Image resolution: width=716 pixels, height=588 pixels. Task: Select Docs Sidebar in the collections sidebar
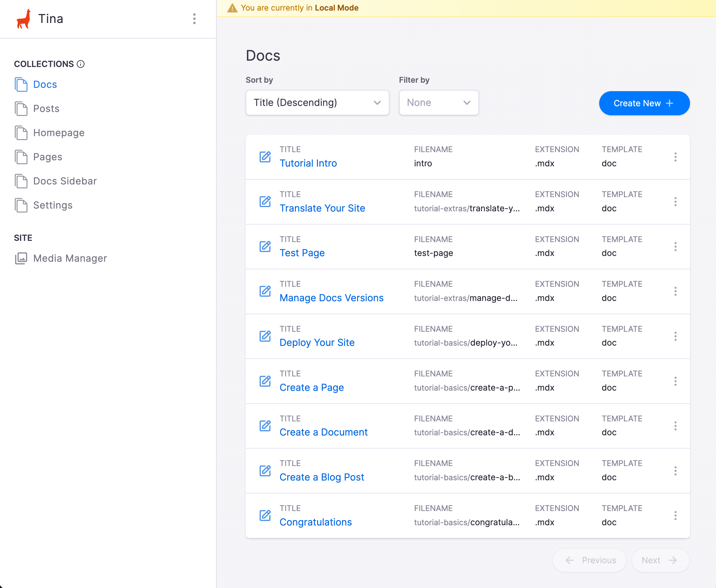pyautogui.click(x=65, y=181)
